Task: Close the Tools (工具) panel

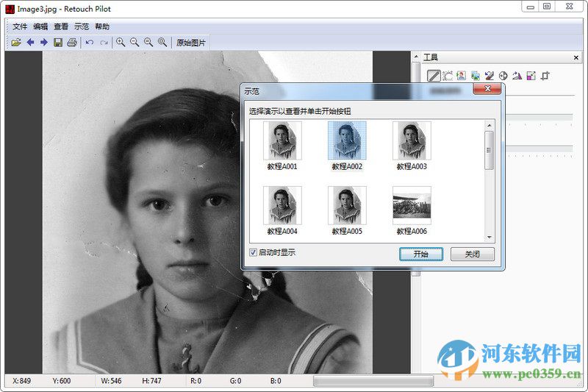Action: (576, 58)
